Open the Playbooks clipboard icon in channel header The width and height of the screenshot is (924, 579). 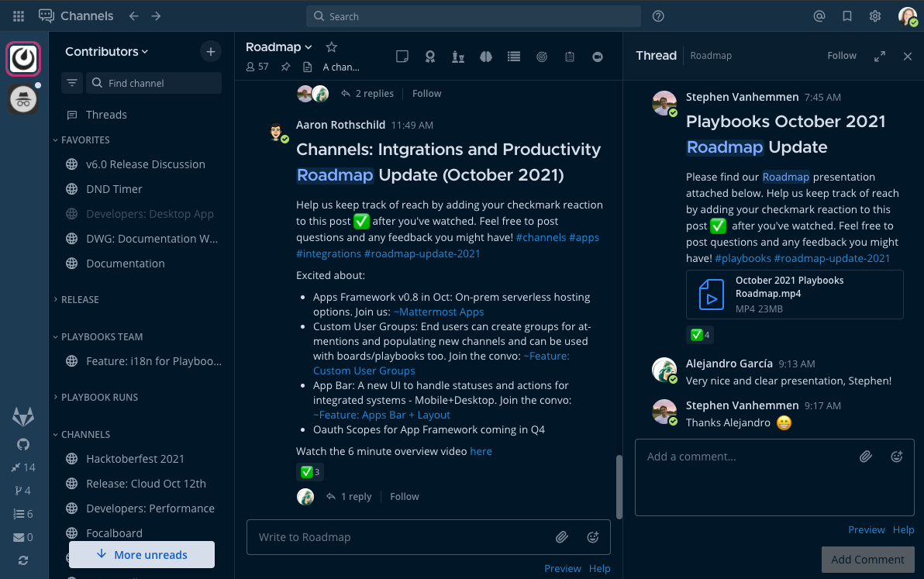(570, 56)
